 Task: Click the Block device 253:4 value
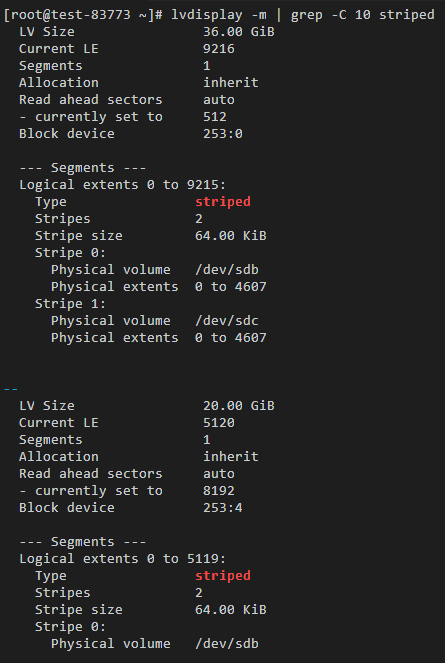(223, 507)
